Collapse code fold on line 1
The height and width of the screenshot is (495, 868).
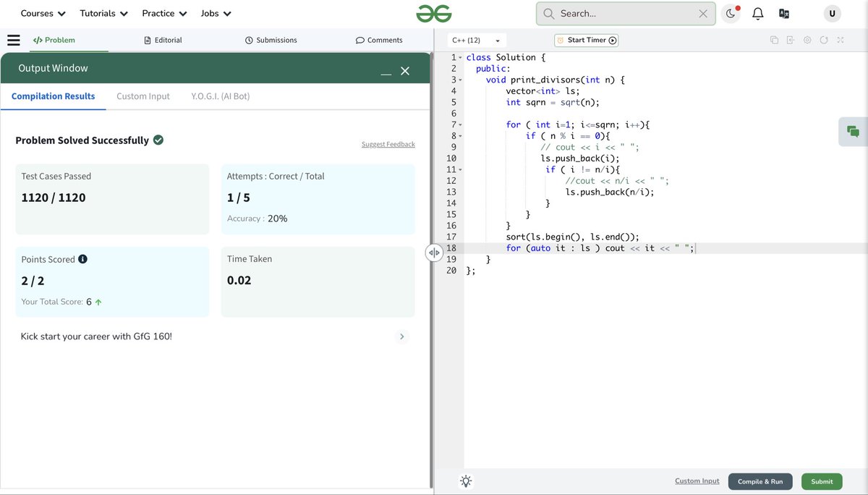tap(460, 58)
